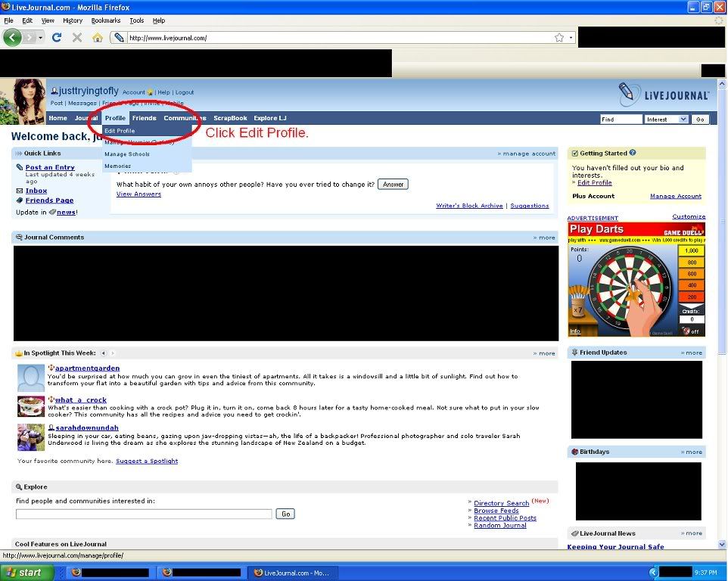Open the address bar dropdown arrow
This screenshot has width=728, height=581.
571,38
